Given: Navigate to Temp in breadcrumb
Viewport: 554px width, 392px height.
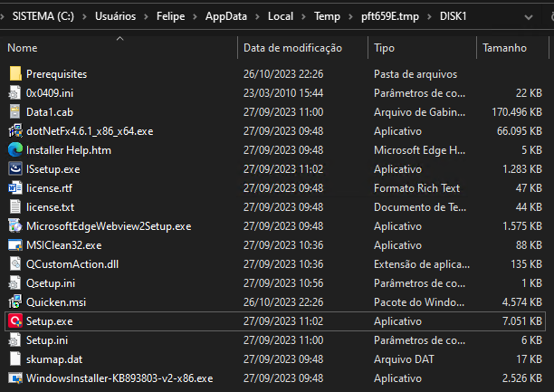Looking at the screenshot, I should (327, 16).
